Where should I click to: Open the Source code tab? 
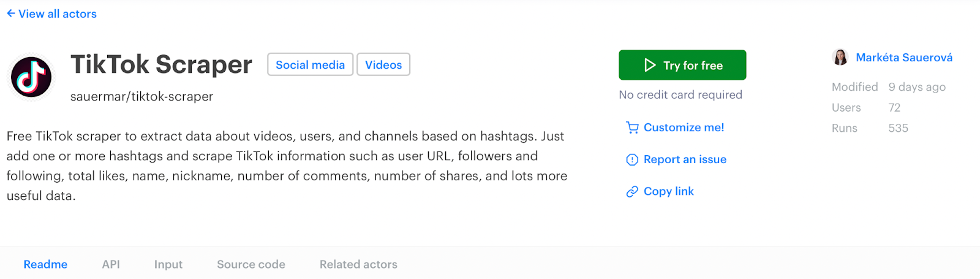[251, 264]
